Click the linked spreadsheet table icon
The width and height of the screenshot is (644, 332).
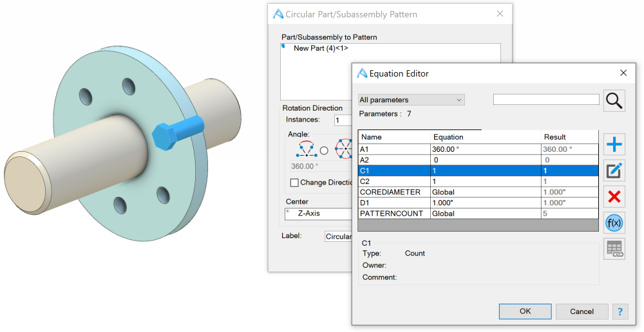pyautogui.click(x=614, y=249)
